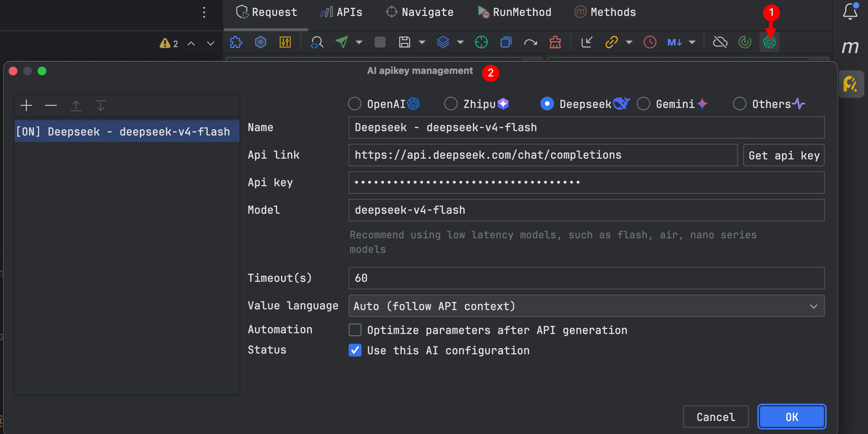The height and width of the screenshot is (434, 868).
Task: Click into the Timeout(s) field
Action: coord(586,278)
